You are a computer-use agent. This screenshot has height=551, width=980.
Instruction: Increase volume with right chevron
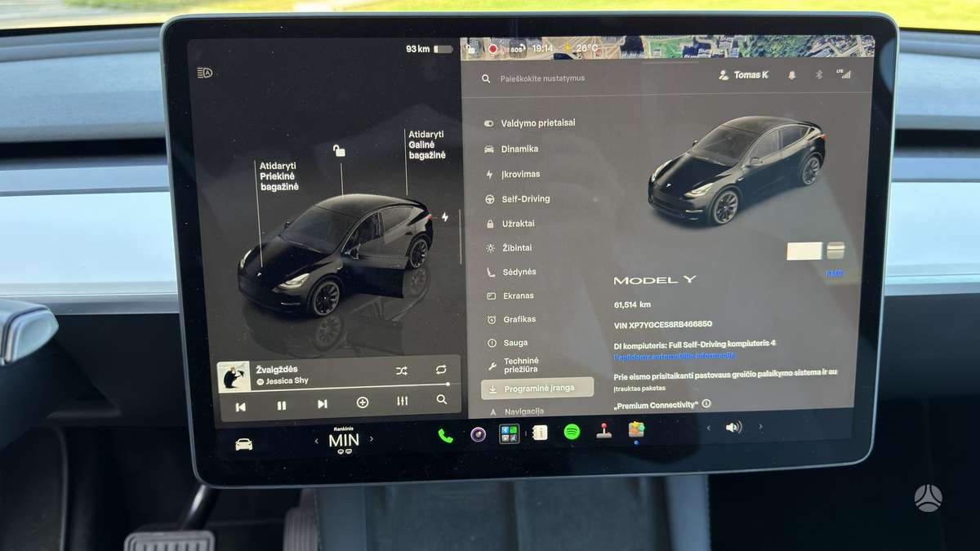[x=760, y=426]
